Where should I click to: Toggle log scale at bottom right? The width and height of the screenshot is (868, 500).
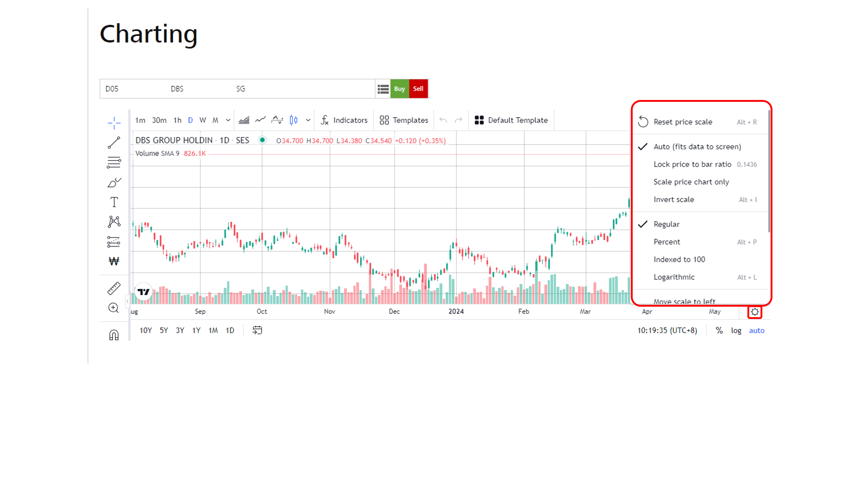coord(736,330)
